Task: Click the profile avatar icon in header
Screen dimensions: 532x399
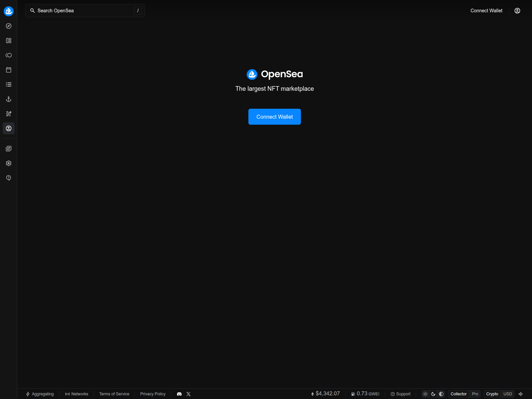Action: [x=517, y=11]
